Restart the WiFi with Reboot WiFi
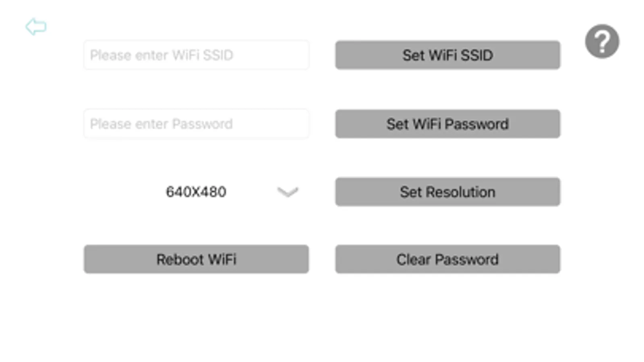 coord(196,259)
